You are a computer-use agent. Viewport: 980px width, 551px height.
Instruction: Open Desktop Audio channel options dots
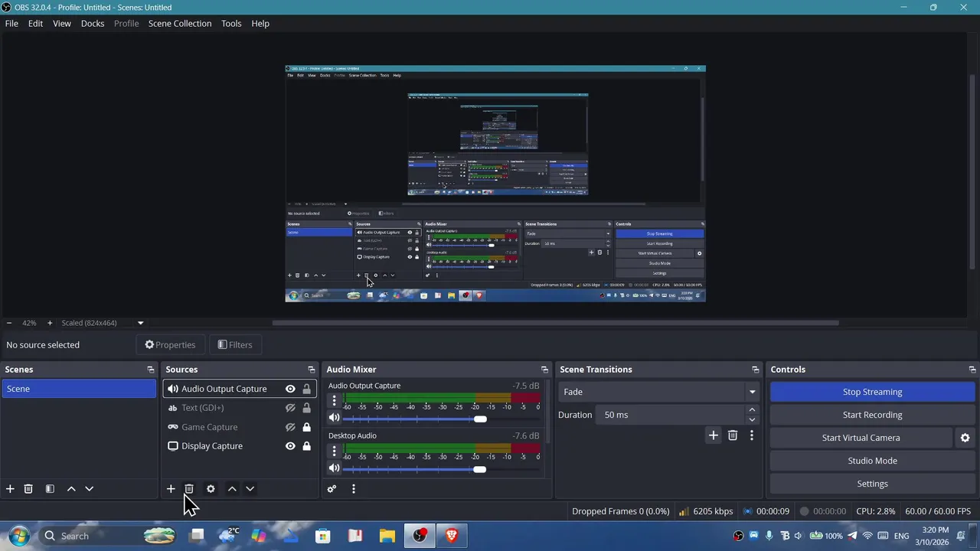pos(334,451)
